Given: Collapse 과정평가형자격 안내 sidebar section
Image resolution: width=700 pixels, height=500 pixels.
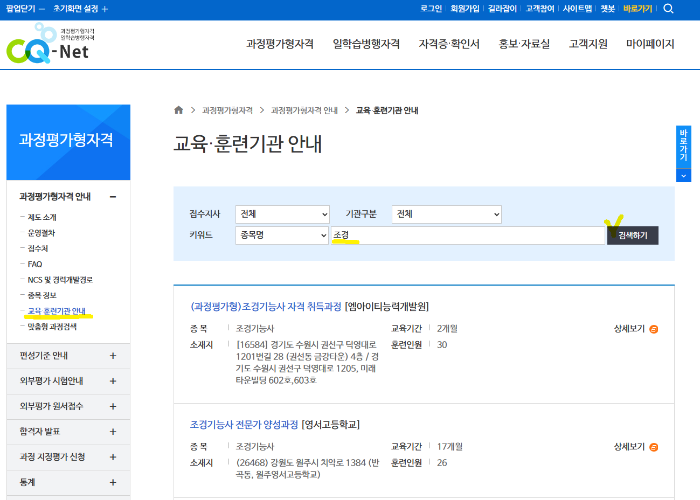Looking at the screenshot, I should (113, 197).
